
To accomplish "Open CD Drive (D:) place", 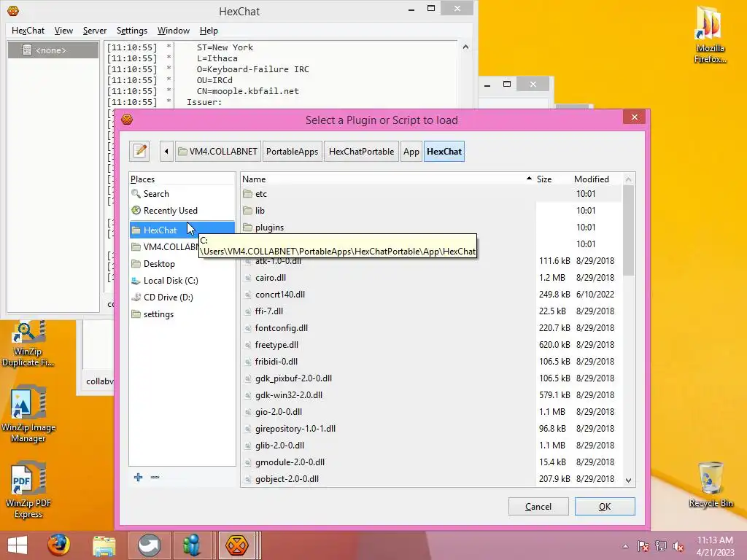I will point(182,297).
